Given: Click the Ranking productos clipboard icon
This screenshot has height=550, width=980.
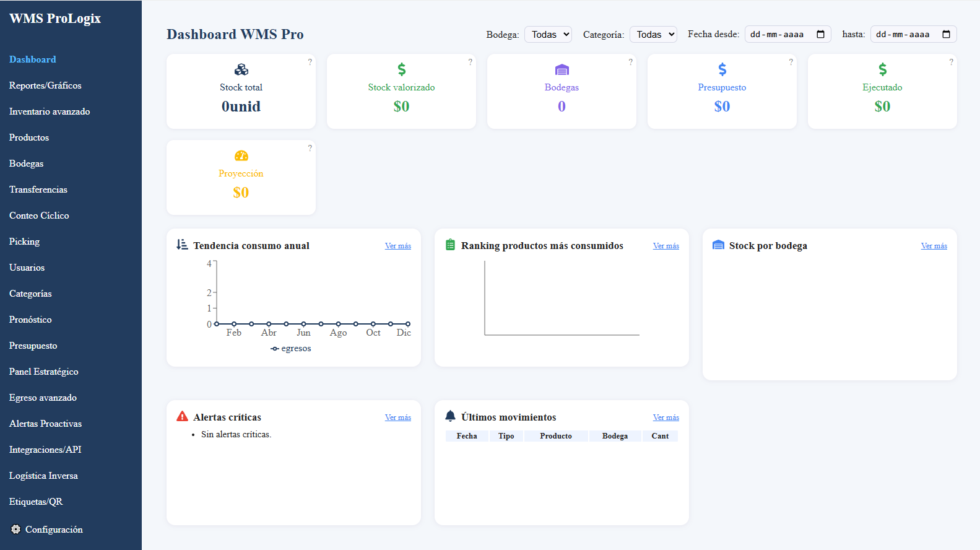Looking at the screenshot, I should tap(450, 245).
